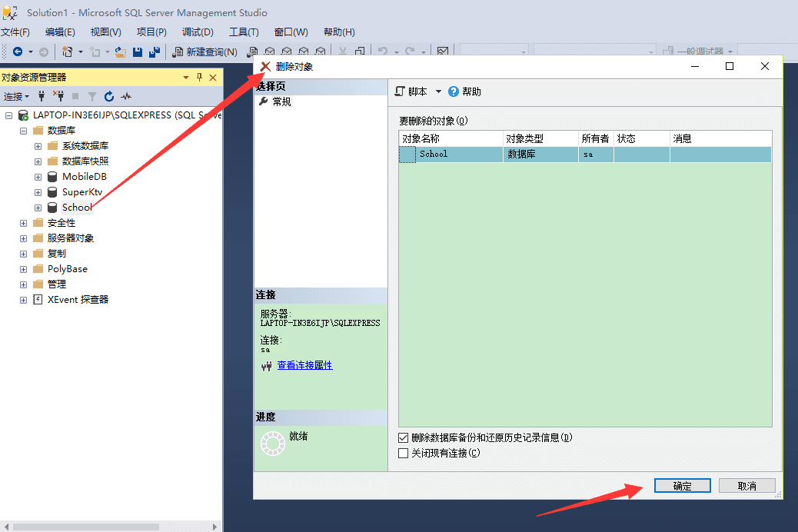Open the 窗口(W) menu
This screenshot has height=532, width=798.
pyautogui.click(x=291, y=32)
